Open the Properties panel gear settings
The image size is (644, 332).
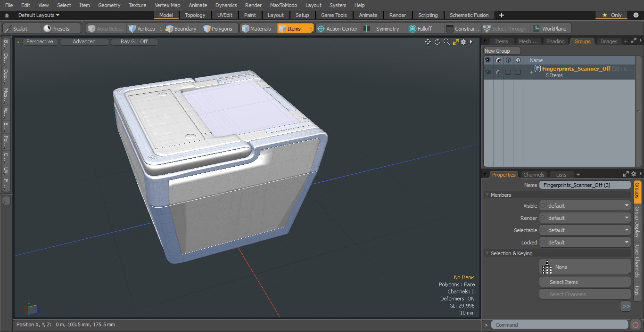pos(634,174)
